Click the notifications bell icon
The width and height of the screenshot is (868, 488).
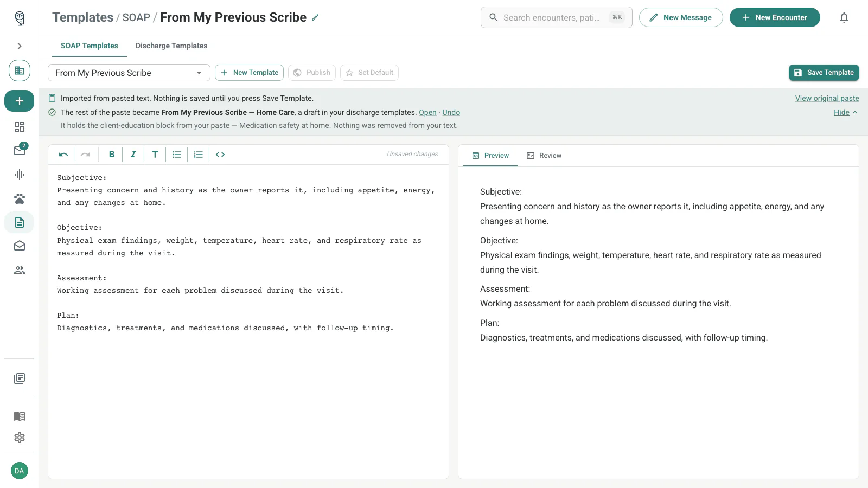click(844, 17)
